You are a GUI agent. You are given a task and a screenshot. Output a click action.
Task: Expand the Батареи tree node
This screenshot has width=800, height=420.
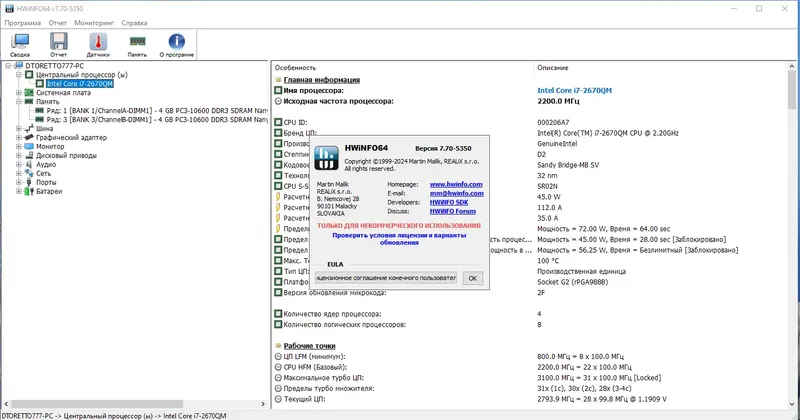point(19,191)
